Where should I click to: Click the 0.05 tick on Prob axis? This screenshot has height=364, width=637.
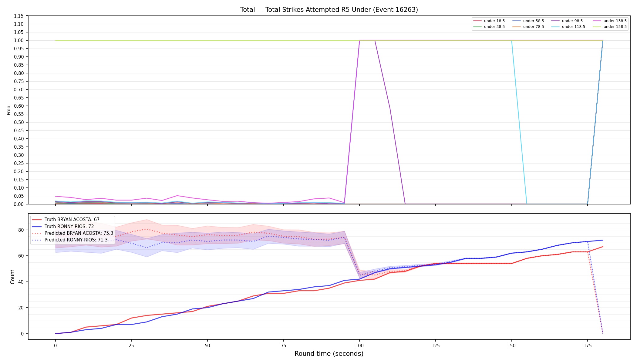(19, 196)
